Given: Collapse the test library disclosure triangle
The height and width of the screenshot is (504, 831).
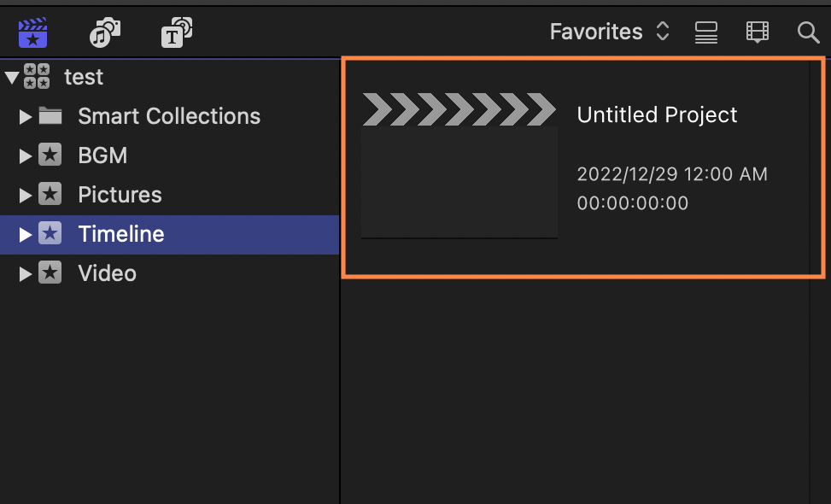Looking at the screenshot, I should pyautogui.click(x=12, y=78).
